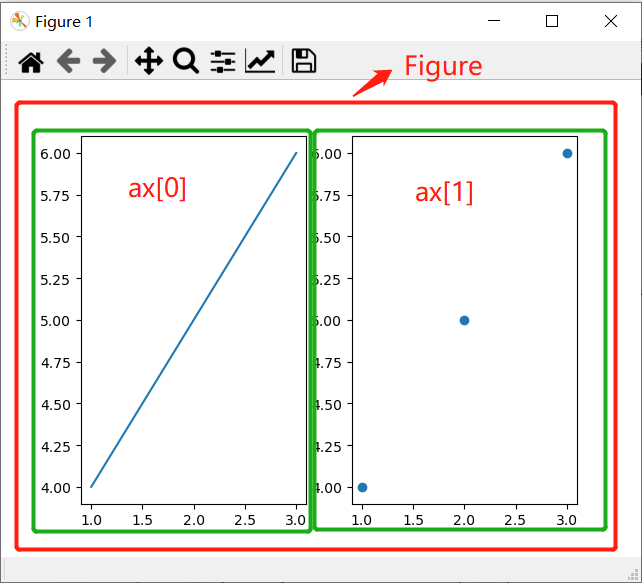The width and height of the screenshot is (642, 583).
Task: Click y-tick label 5.75 on left plot
Action: click(55, 196)
